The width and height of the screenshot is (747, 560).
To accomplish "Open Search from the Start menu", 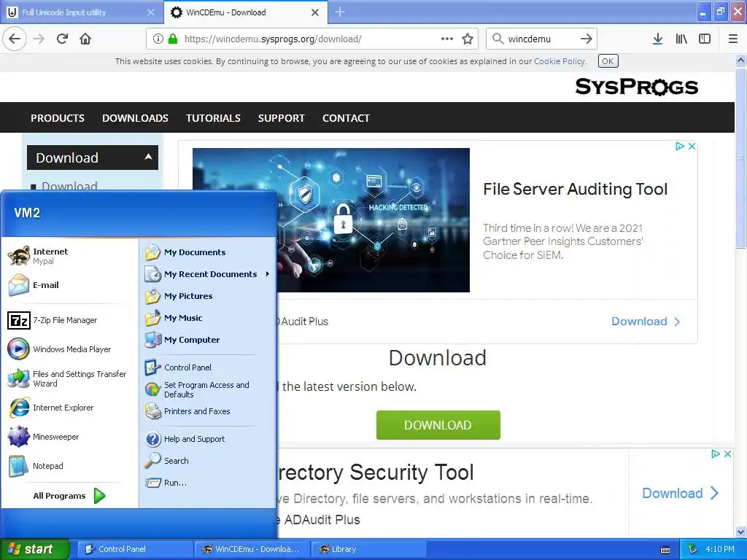I will [208, 461].
